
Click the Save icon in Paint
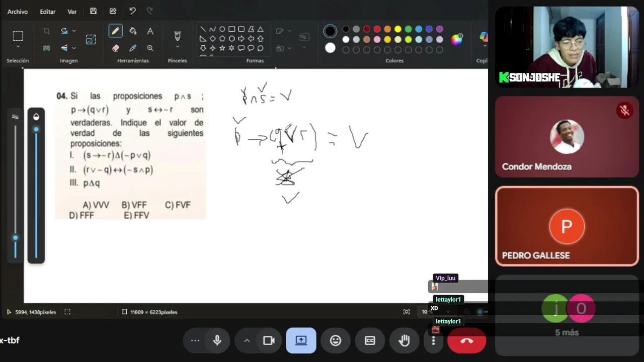(x=93, y=11)
